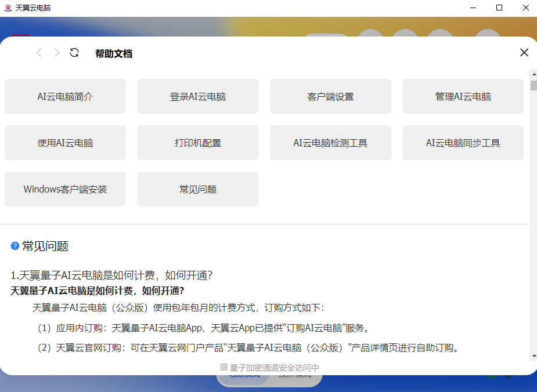Click the blue question mark icon beside 常见问题
537x392 pixels.
[15, 246]
